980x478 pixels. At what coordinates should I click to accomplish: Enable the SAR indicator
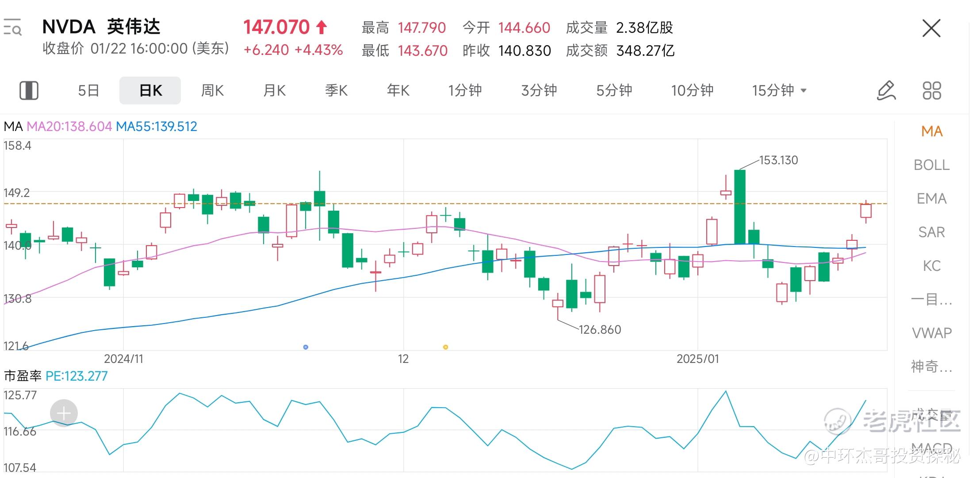click(x=932, y=232)
